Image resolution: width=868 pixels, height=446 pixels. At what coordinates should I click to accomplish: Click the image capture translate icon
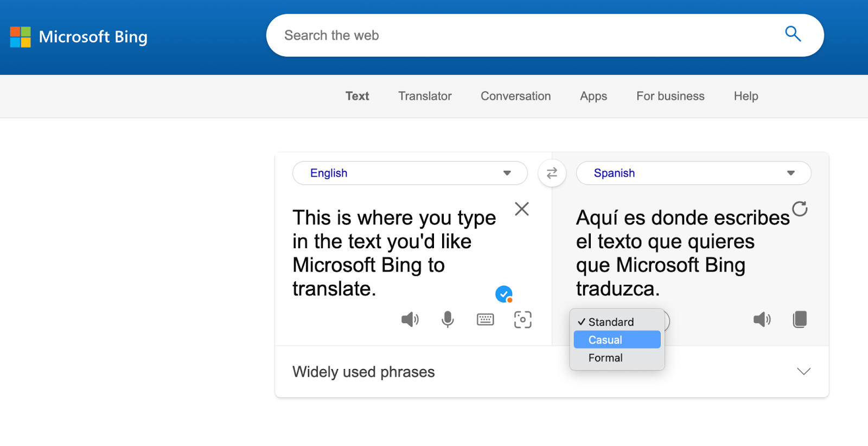pyautogui.click(x=522, y=320)
